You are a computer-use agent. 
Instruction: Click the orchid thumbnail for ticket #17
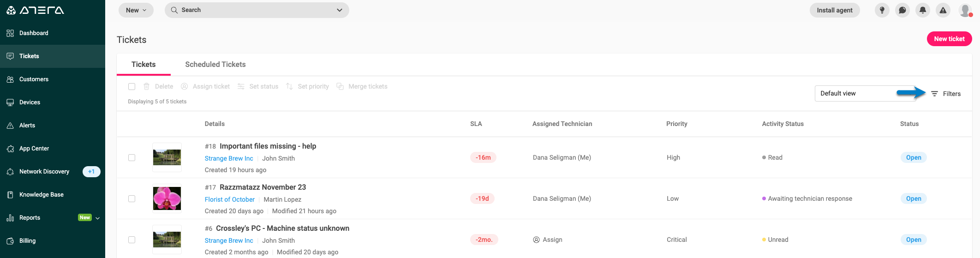[x=167, y=198]
